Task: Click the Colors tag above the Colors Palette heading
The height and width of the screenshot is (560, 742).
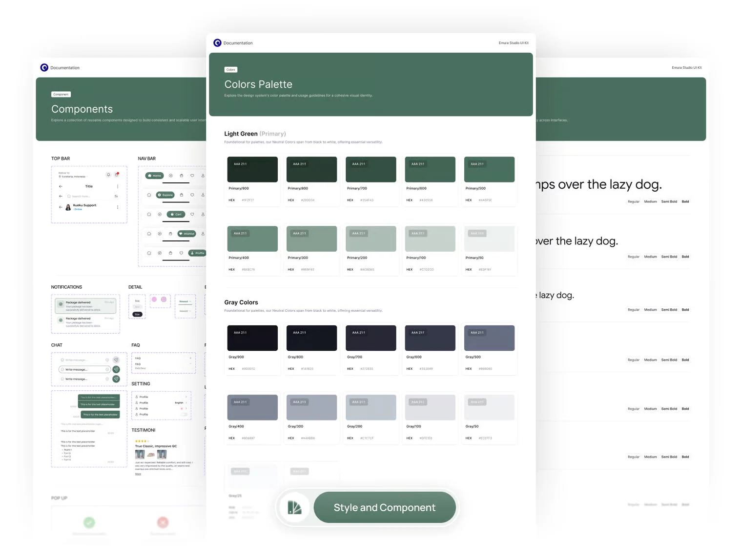Action: pyautogui.click(x=231, y=70)
